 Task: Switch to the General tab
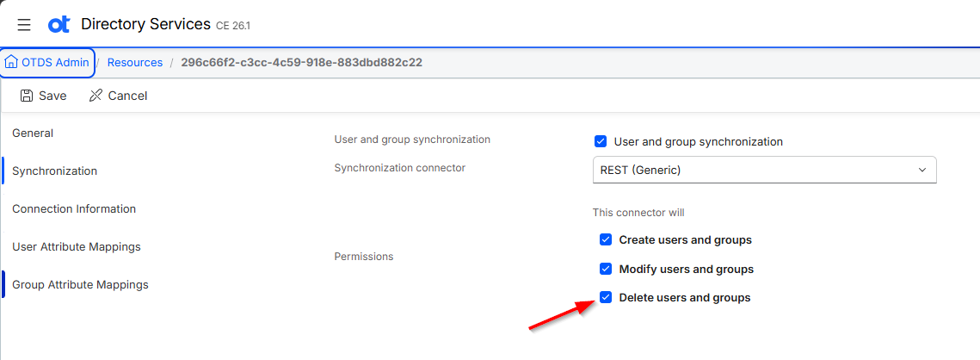pos(33,133)
